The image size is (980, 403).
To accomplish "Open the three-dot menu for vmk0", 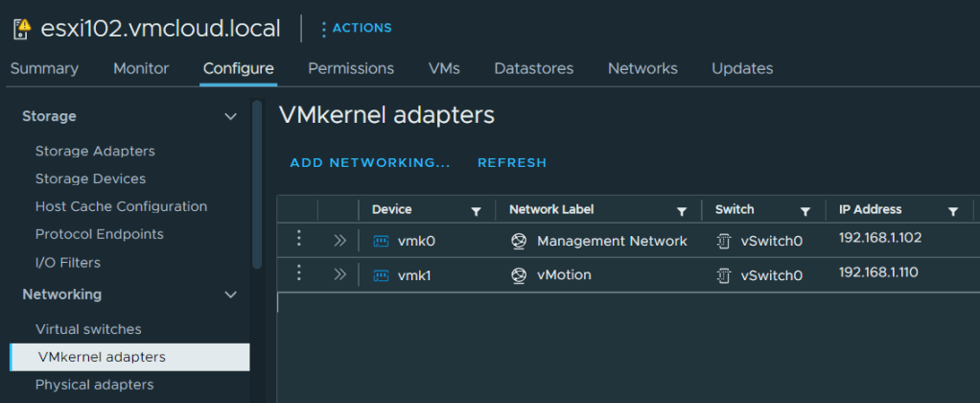I will click(x=298, y=239).
